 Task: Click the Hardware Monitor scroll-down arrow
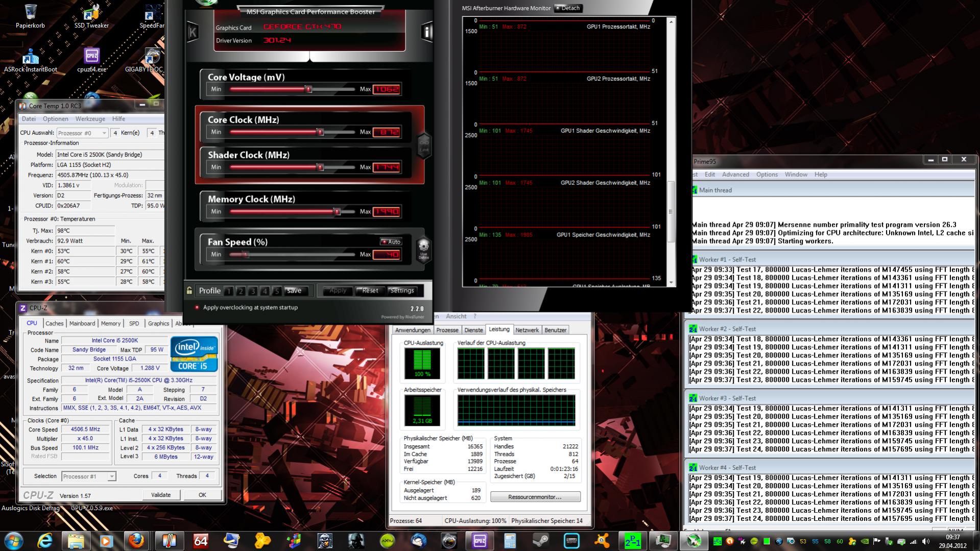click(671, 282)
